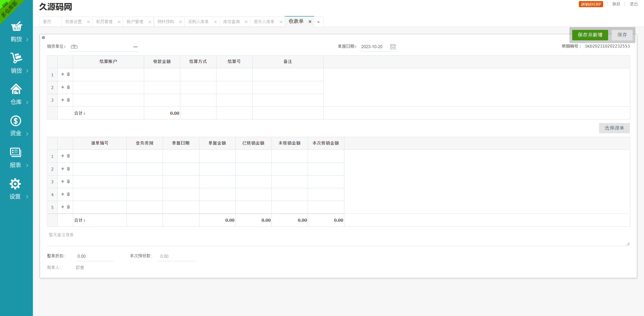Expand the 资金 submenu chevron
Viewport: 644px width, 316px height.
[27, 134]
